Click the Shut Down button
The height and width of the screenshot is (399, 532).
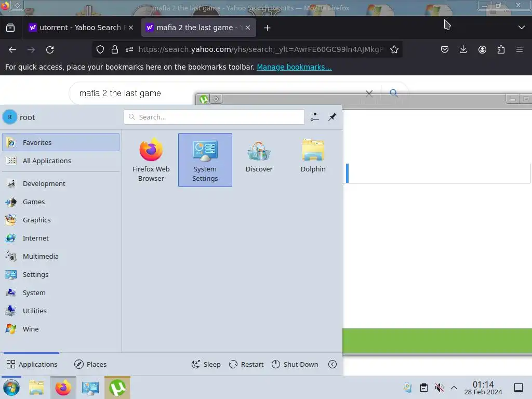[x=295, y=364]
